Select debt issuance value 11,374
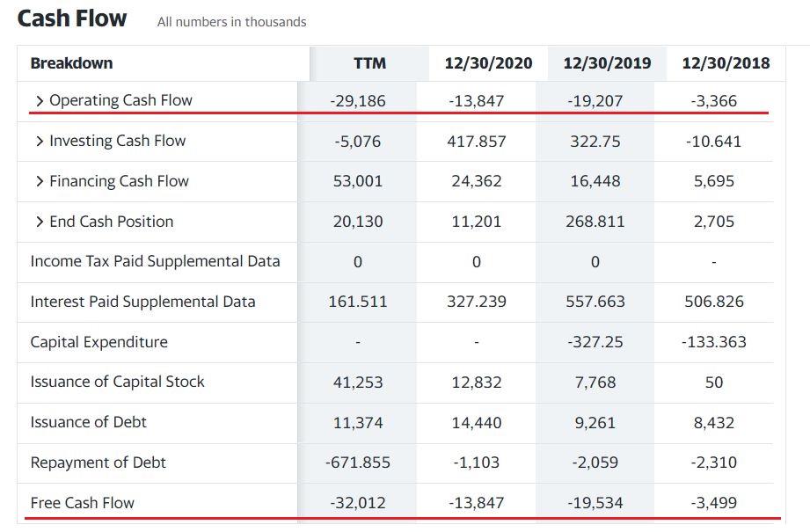Viewport: 810px width, 532px height. pos(357,422)
